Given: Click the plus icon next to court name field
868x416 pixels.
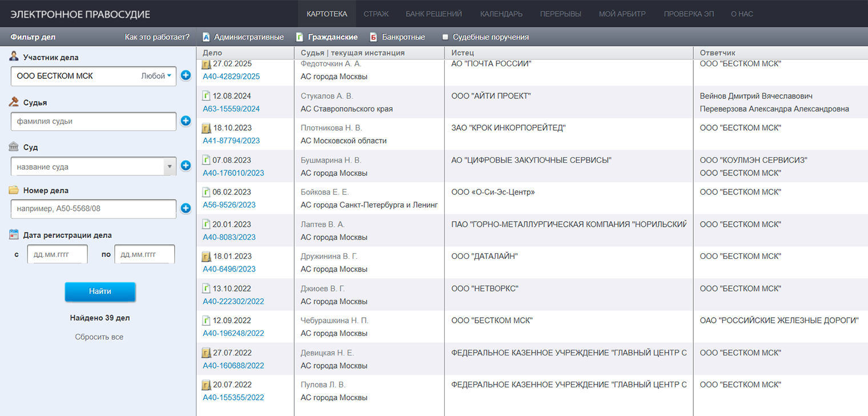Looking at the screenshot, I should pos(186,166).
